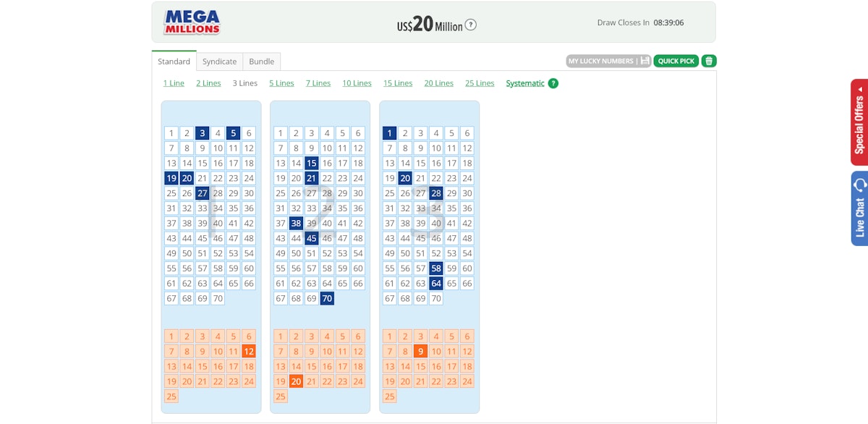
Task: Open the Live Chat side tab
Action: pyautogui.click(x=859, y=208)
